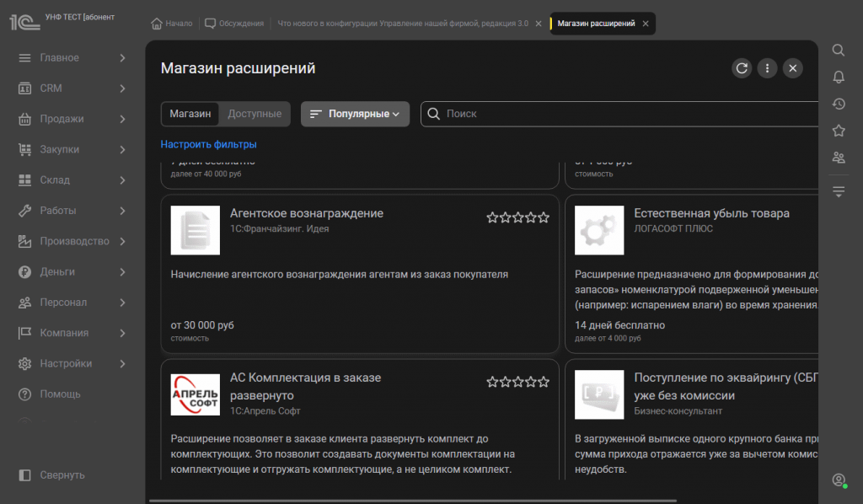Click the search magnifier icon in right sidebar

(x=839, y=50)
